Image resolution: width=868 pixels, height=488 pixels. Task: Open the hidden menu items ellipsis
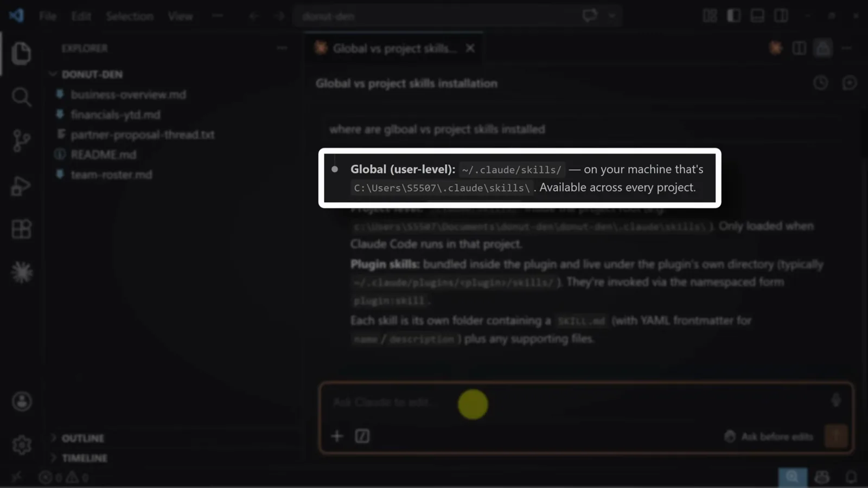coord(218,16)
